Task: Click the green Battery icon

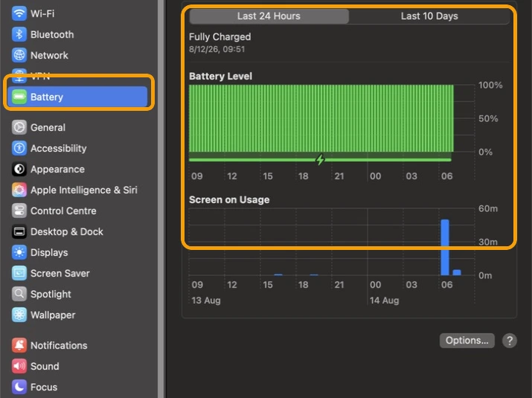Action: pos(19,97)
